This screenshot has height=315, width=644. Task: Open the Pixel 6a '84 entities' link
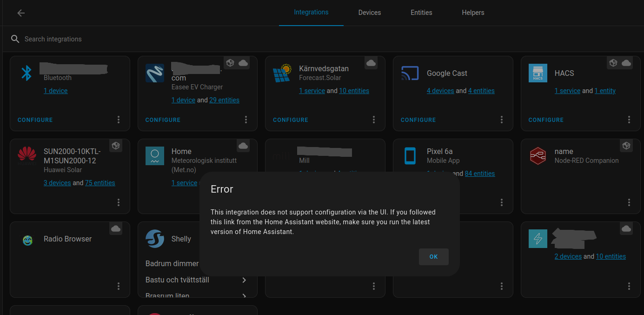480,174
